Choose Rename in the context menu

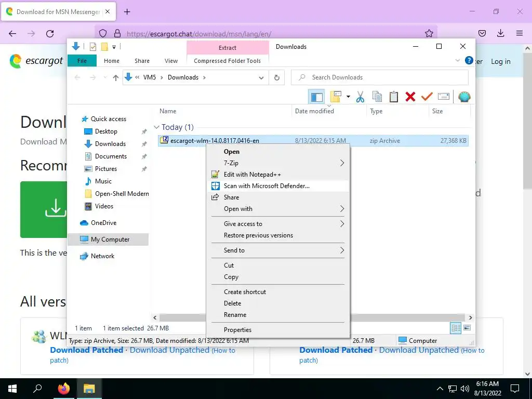click(x=278, y=315)
